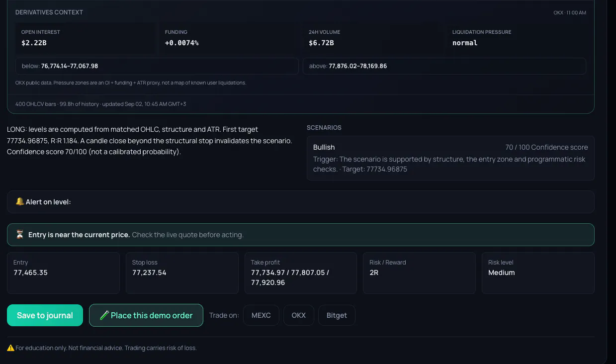This screenshot has width=616, height=364.
Task: Click the bell icon by Alert on level
Action: (19, 201)
